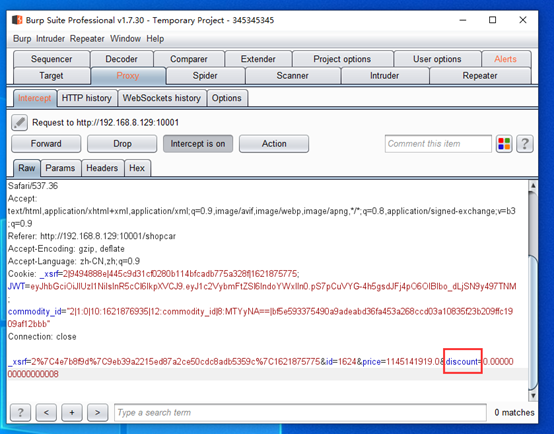Click the scrollbar up arrow
This screenshot has height=434, width=554.
pyautogui.click(x=533, y=186)
